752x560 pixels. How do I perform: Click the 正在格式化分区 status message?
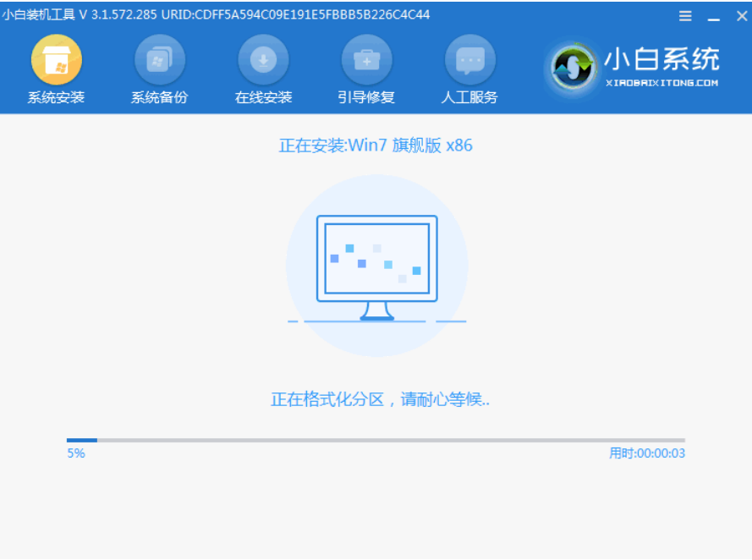click(380, 399)
